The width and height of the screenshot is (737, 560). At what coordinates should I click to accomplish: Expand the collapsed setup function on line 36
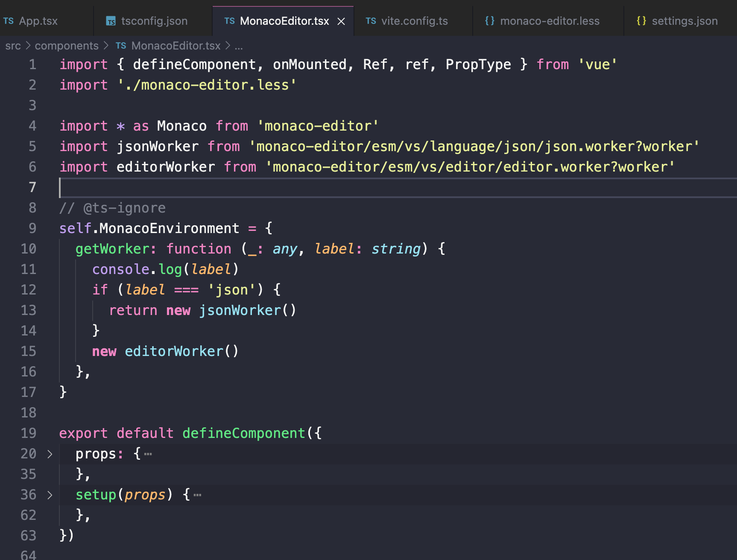(50, 495)
